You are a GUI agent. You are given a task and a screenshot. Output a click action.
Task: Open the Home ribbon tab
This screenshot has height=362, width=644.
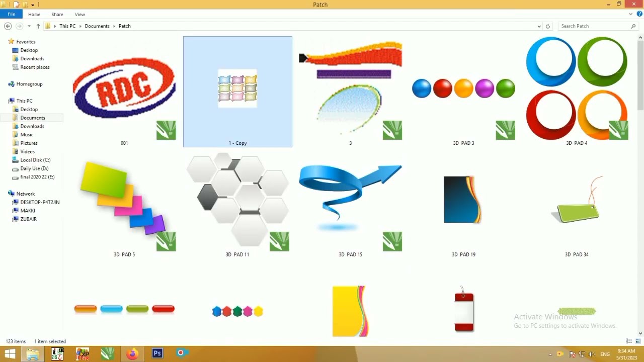34,15
